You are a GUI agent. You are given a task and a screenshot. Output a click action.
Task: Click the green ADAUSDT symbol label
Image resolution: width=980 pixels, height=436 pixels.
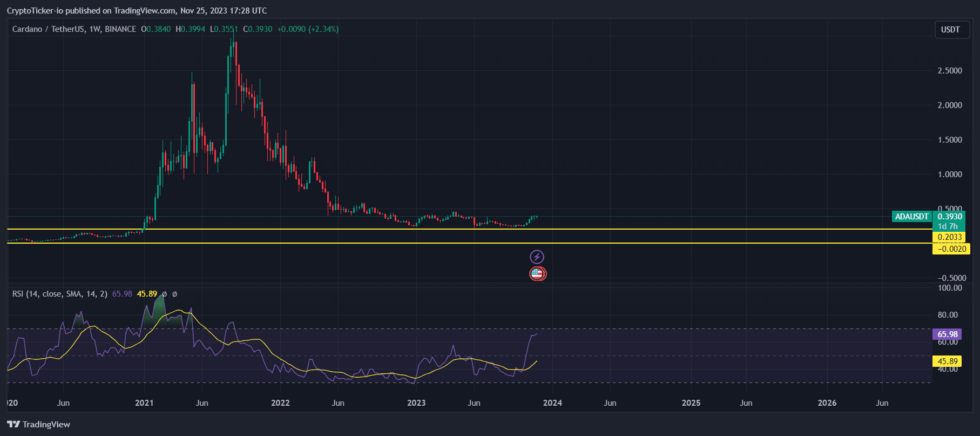pyautogui.click(x=911, y=217)
